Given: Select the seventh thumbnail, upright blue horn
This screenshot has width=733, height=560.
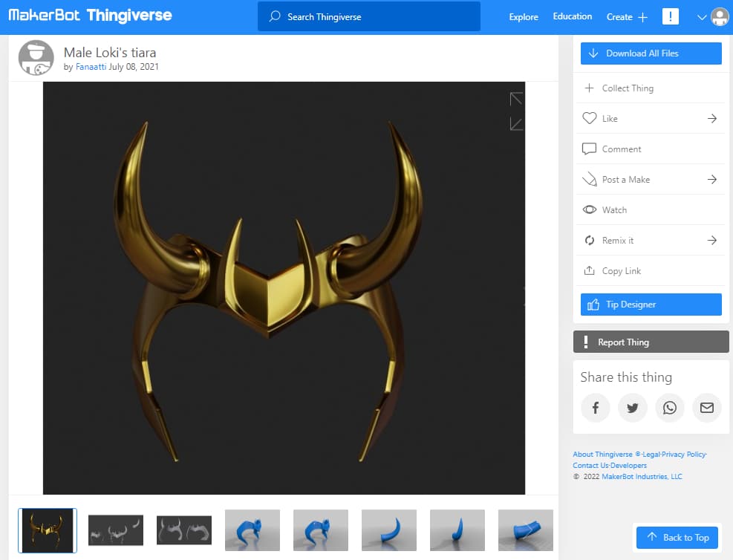Looking at the screenshot, I should click(457, 530).
